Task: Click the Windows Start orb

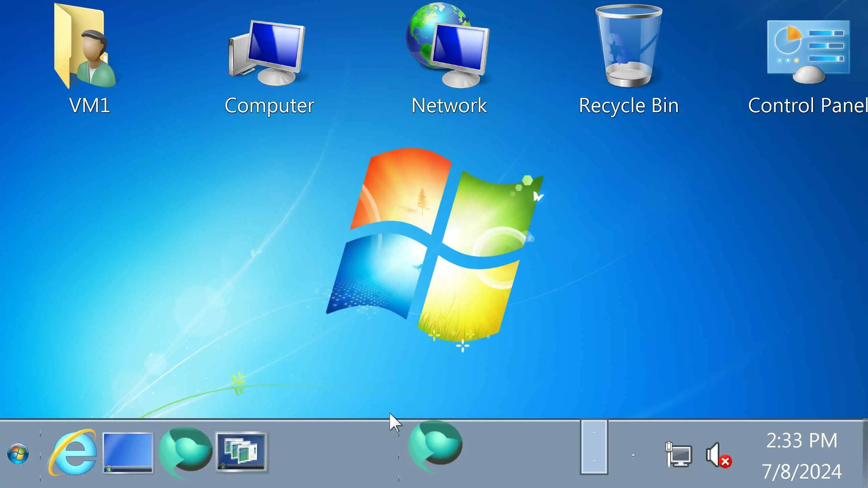Action: 18,453
